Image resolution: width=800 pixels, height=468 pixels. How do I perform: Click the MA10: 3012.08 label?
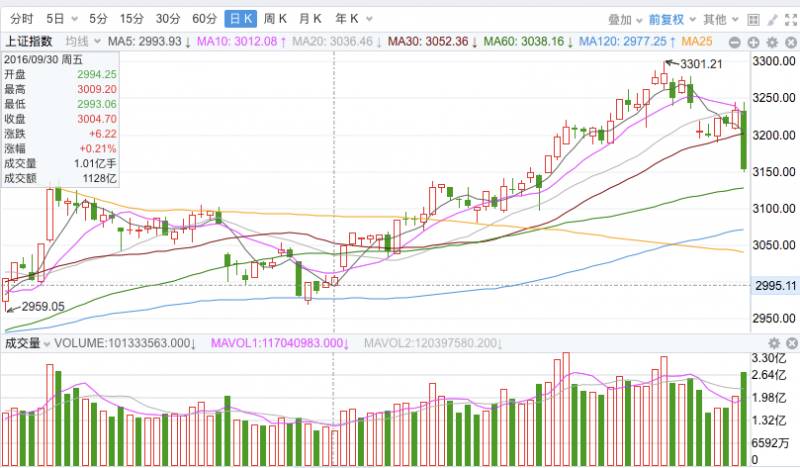coord(241,41)
